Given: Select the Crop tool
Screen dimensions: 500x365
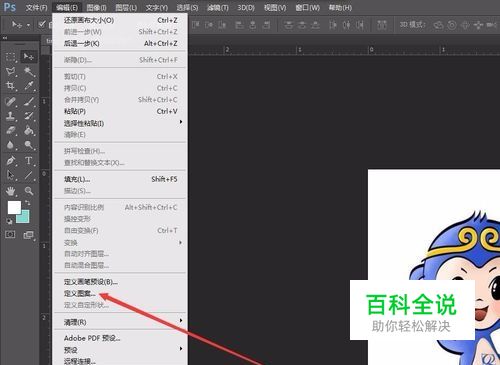Looking at the screenshot, I should (x=11, y=86).
